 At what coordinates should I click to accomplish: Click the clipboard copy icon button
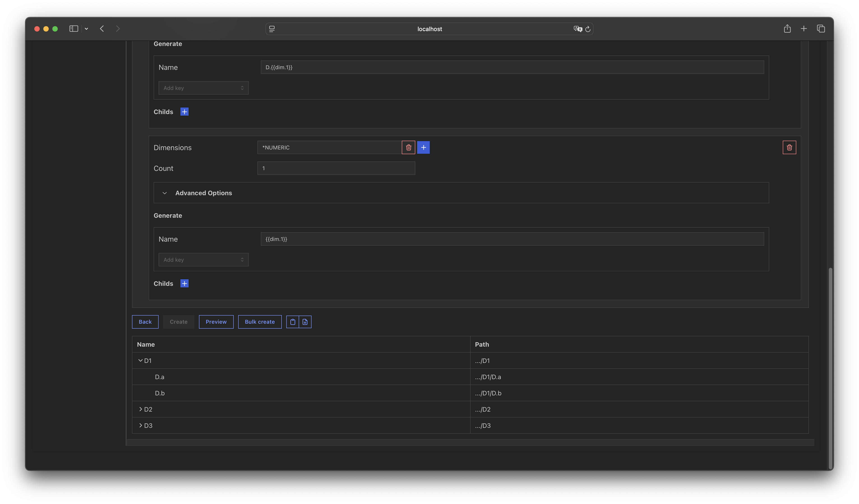tap(293, 322)
